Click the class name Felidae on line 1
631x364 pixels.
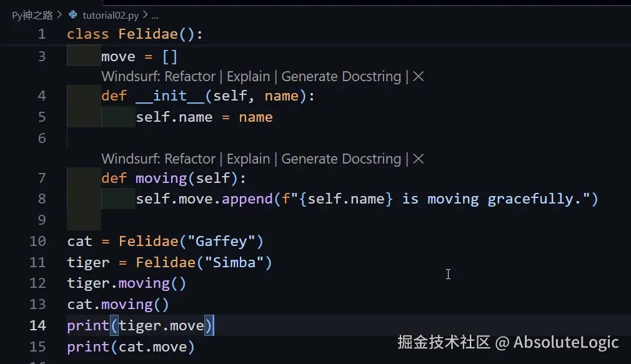point(148,34)
